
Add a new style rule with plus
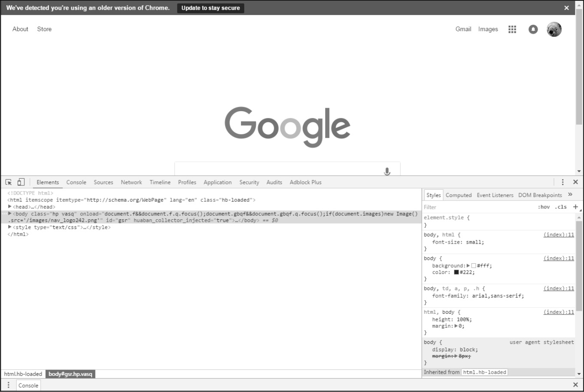click(575, 207)
